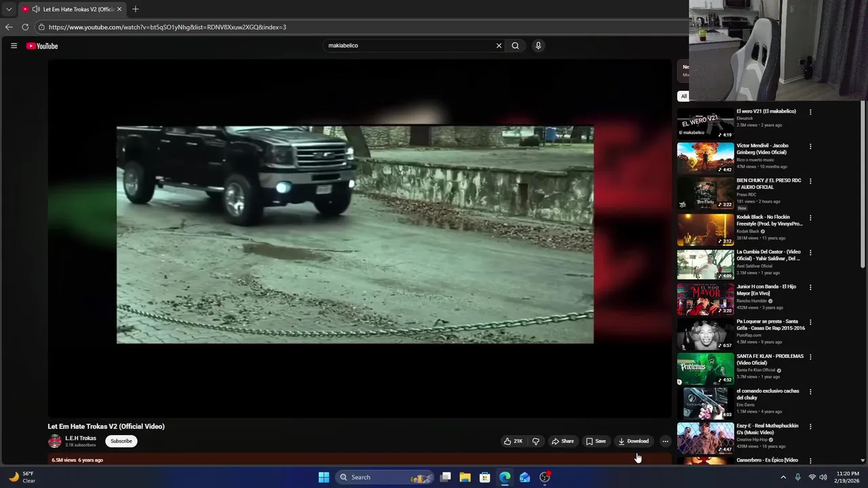This screenshot has width=868, height=488.
Task: Open the Windows Start menu
Action: click(x=324, y=477)
